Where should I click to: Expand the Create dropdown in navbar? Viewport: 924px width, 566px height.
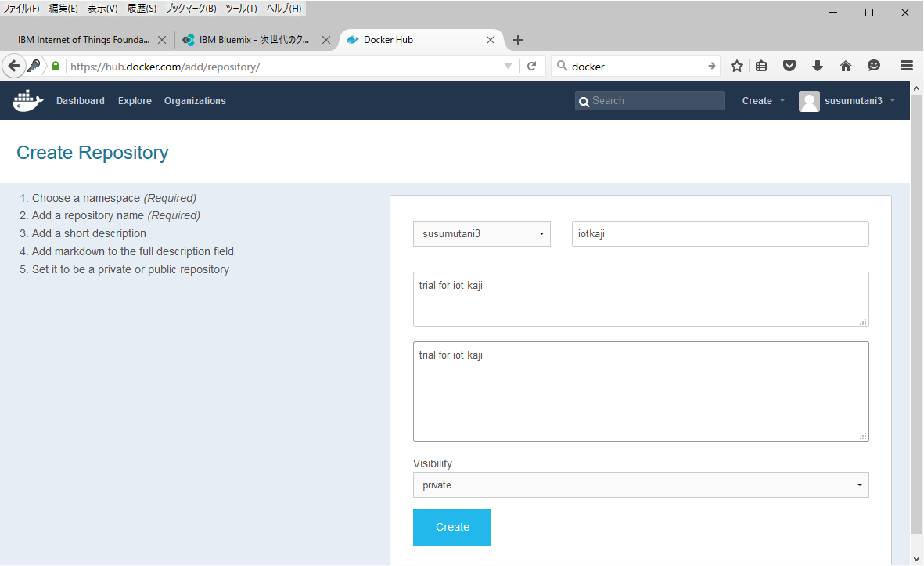[x=764, y=101]
